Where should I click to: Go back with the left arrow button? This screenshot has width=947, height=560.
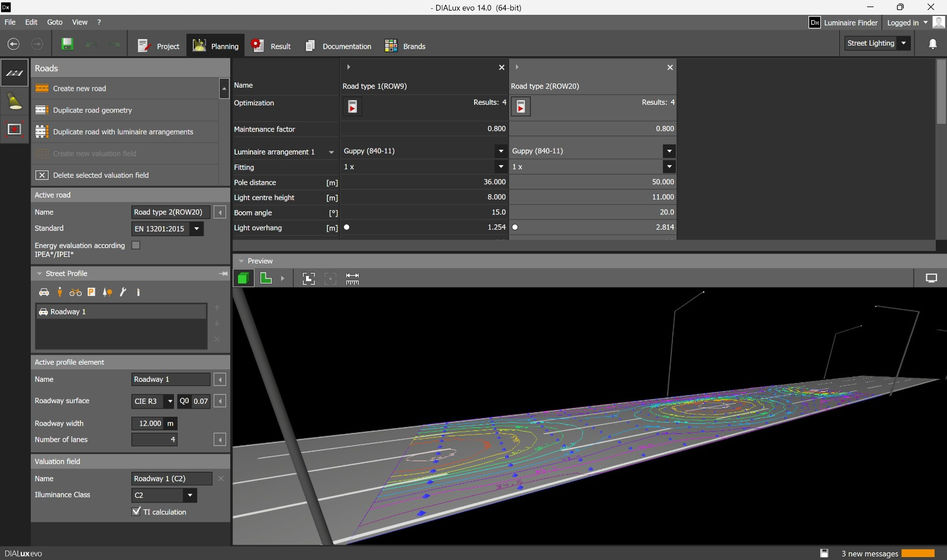click(x=14, y=44)
